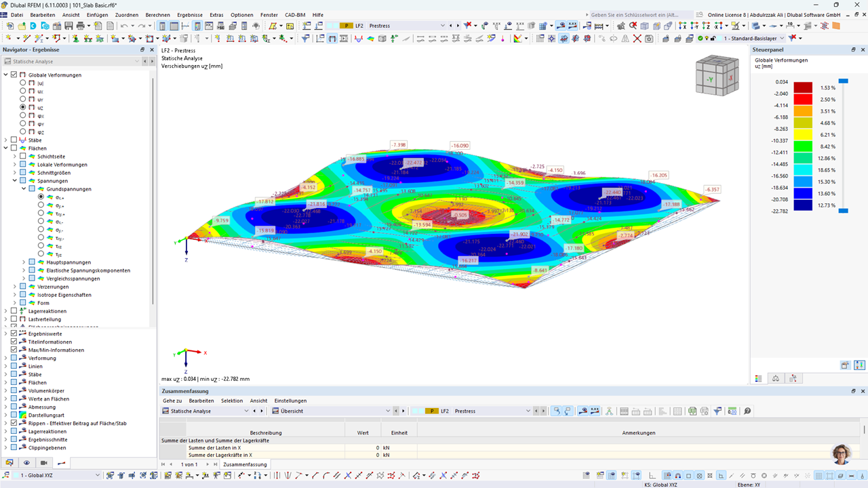This screenshot has width=868, height=488.
Task: Select the σy,+ stress radio button
Action: coord(41,205)
